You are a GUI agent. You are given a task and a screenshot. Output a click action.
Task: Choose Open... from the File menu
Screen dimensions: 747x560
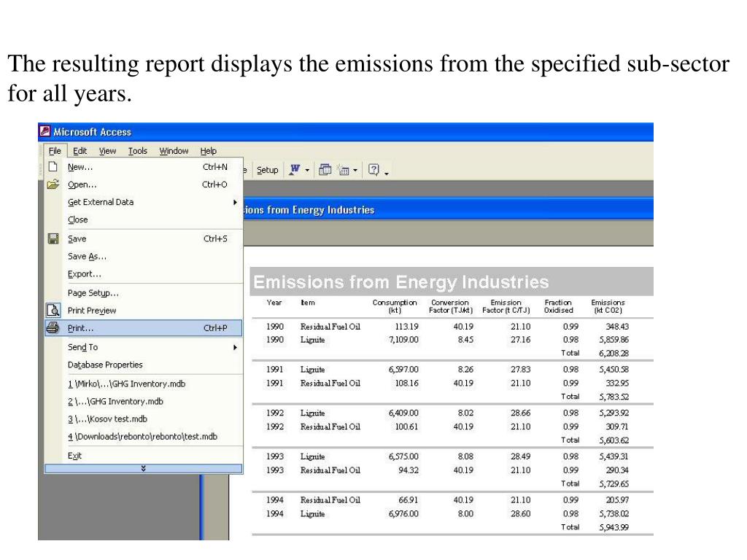coord(144,184)
